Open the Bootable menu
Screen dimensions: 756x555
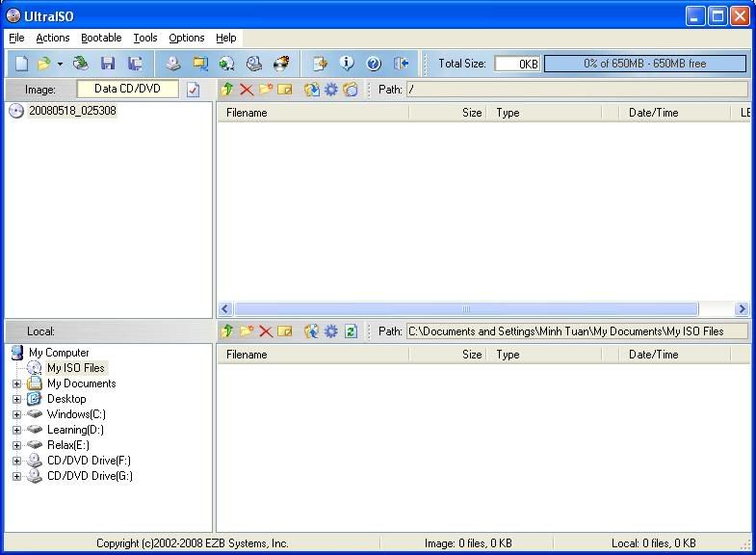[101, 38]
